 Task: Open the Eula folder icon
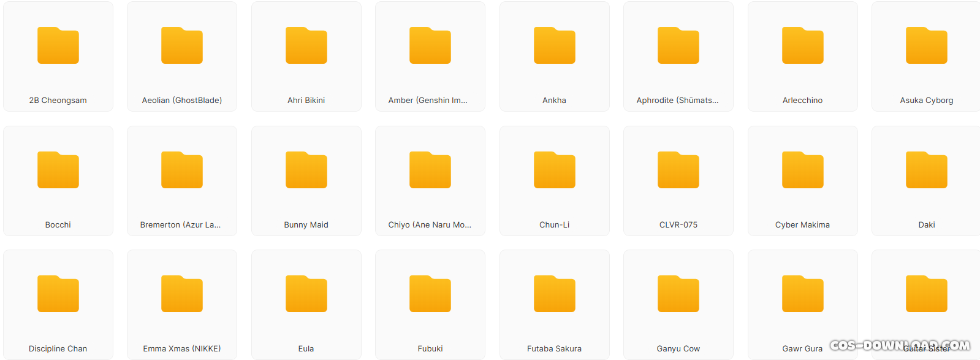(x=306, y=294)
